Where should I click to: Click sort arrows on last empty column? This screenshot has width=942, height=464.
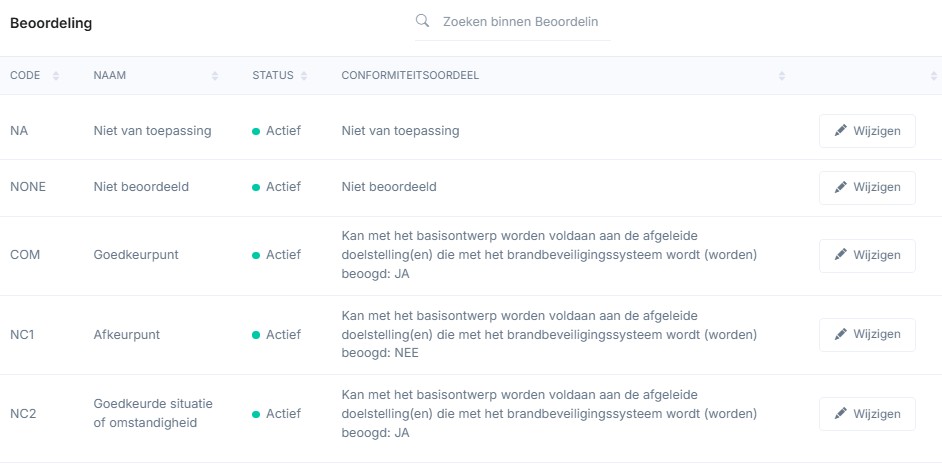tap(933, 76)
